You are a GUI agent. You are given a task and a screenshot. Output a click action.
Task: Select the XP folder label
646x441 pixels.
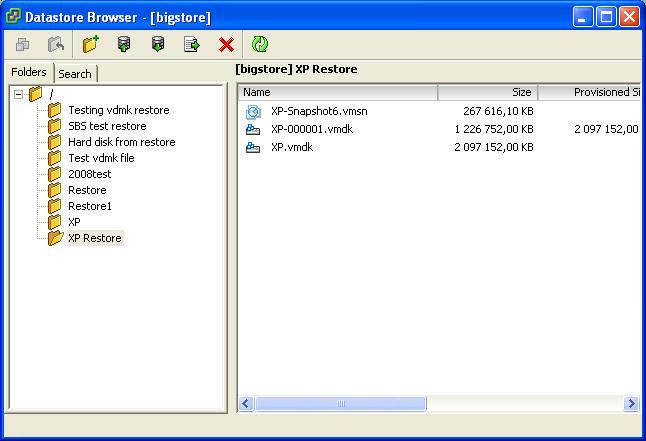point(74,222)
